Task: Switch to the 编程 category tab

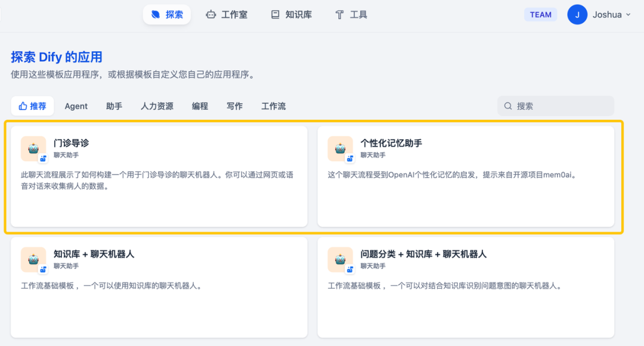Action: tap(200, 105)
